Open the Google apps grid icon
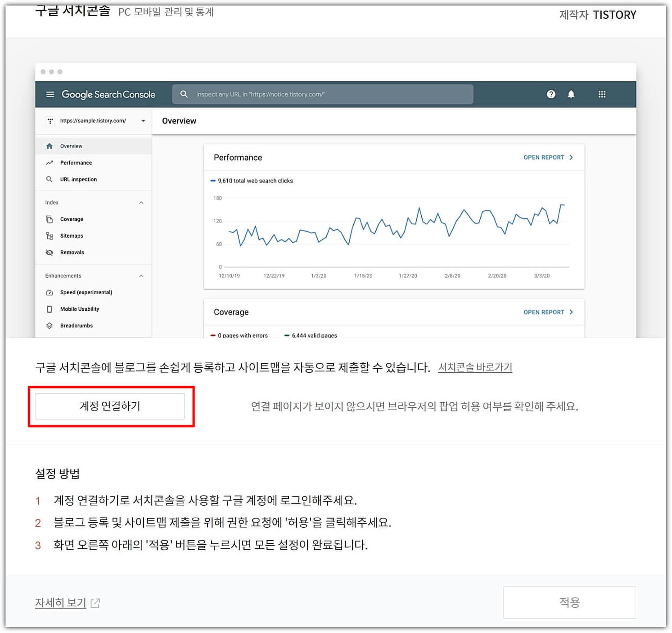Image resolution: width=672 pixels, height=633 pixels. click(x=602, y=94)
